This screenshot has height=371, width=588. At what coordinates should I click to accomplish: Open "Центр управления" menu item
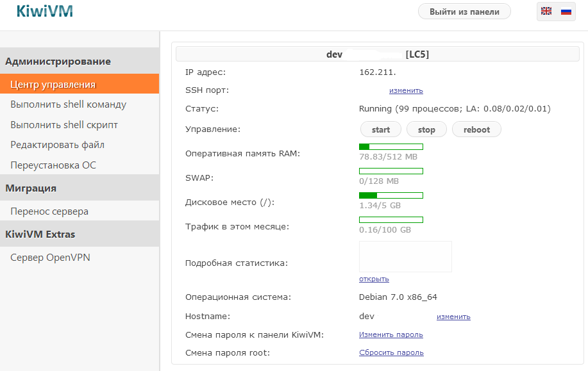click(53, 84)
